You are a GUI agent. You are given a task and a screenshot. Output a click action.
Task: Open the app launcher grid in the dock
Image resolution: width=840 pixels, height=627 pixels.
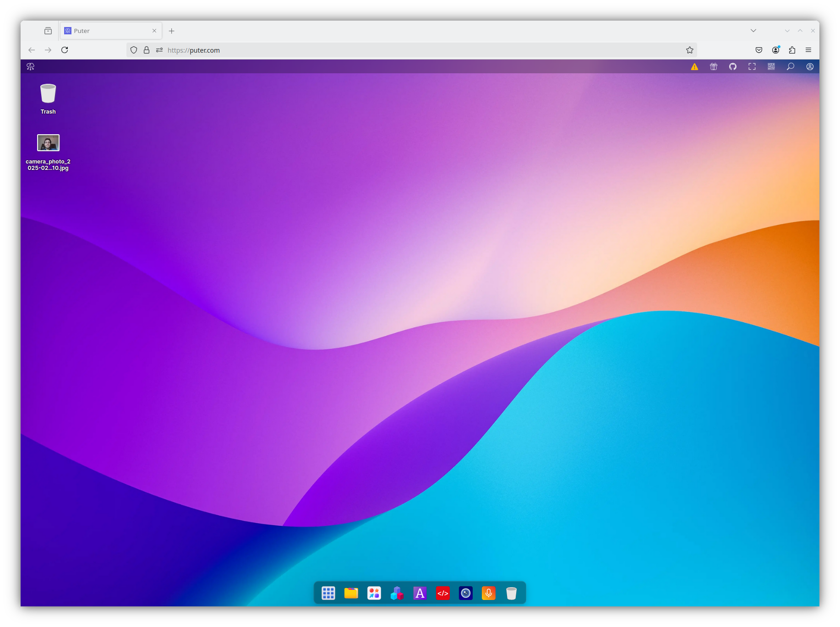tap(328, 593)
